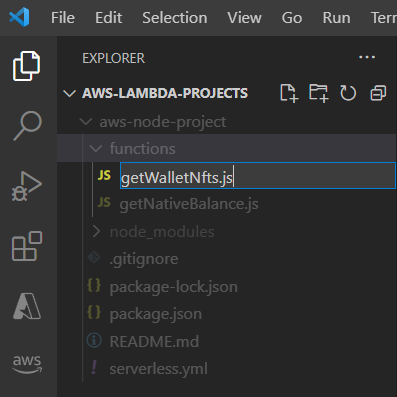Open the AWS Toolkit view icon
Viewport: 397px width, 397px height.
click(27, 364)
